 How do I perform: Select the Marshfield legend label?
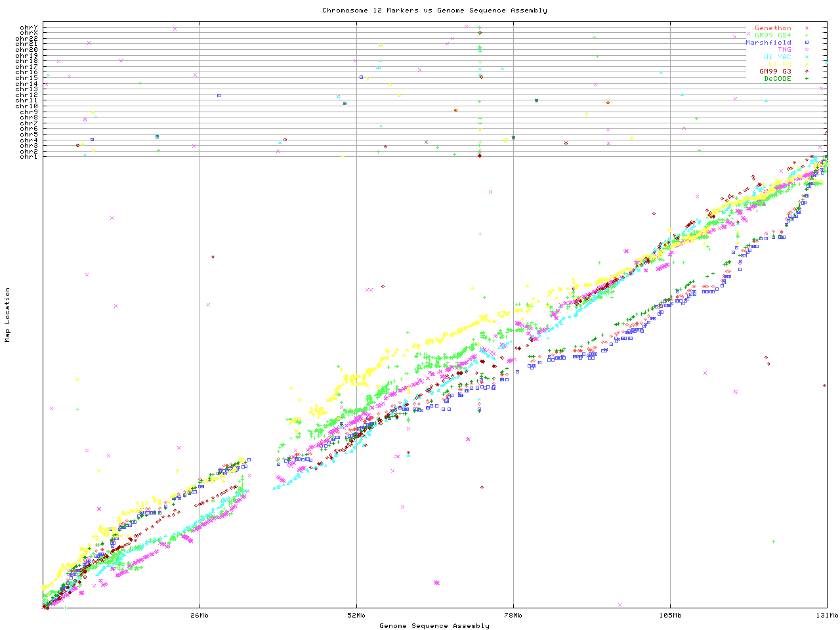[768, 43]
